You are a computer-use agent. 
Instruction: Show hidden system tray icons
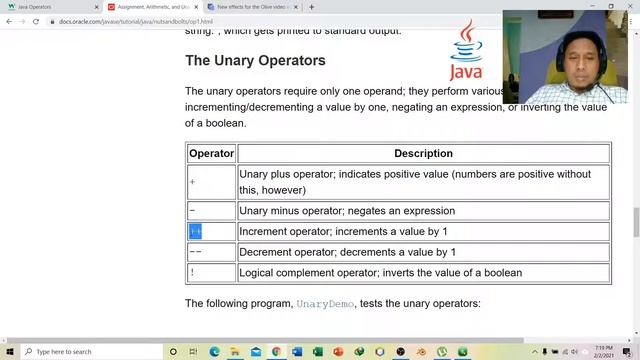pyautogui.click(x=535, y=351)
